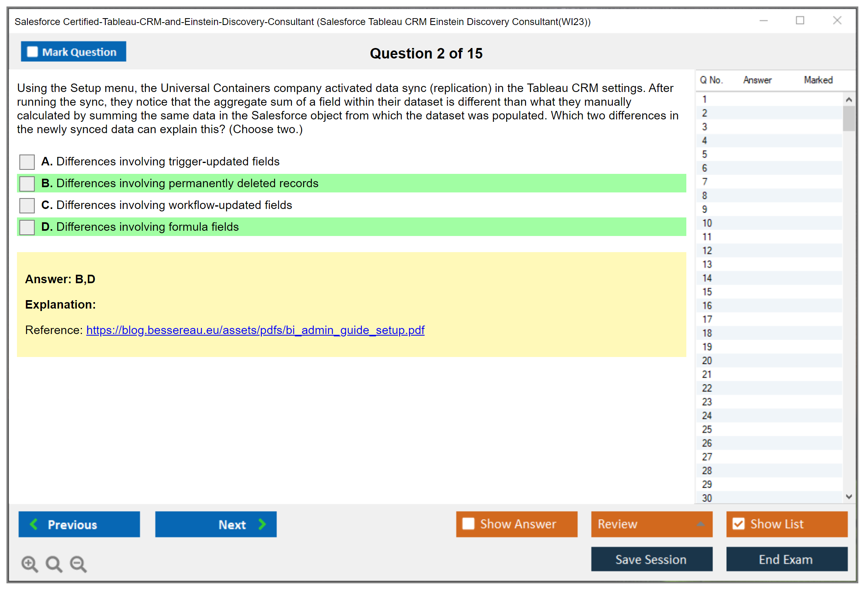
Task: Check answer option A trigger-updated fields
Action: (x=27, y=162)
